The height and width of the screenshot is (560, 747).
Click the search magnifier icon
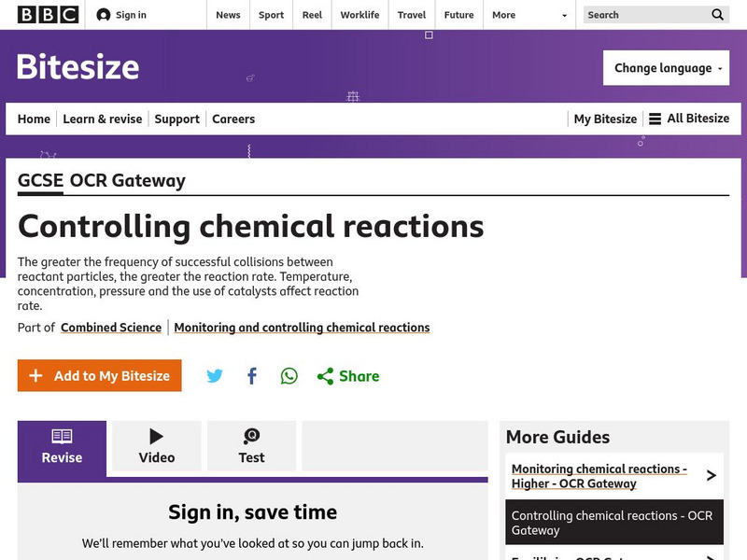(x=717, y=15)
